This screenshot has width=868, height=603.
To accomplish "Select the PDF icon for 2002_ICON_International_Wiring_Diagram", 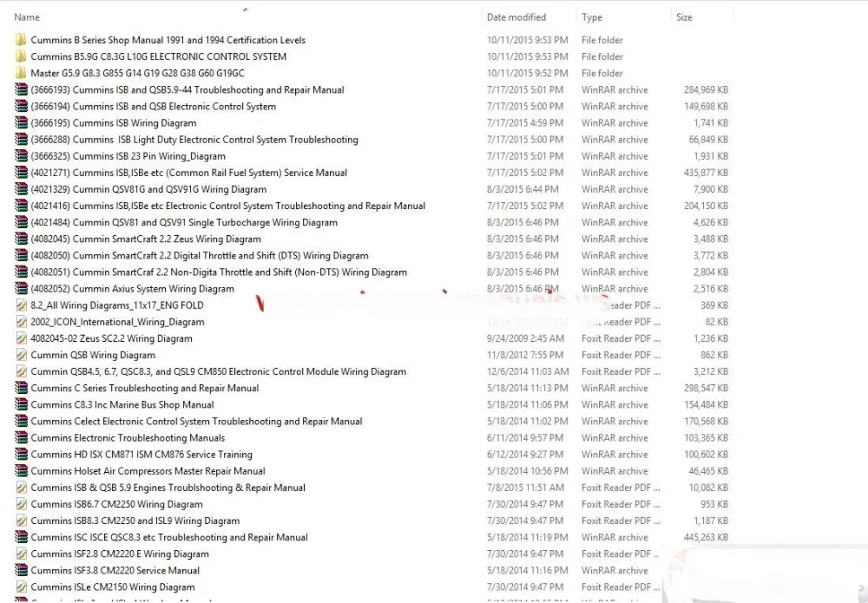I will coord(21,322).
